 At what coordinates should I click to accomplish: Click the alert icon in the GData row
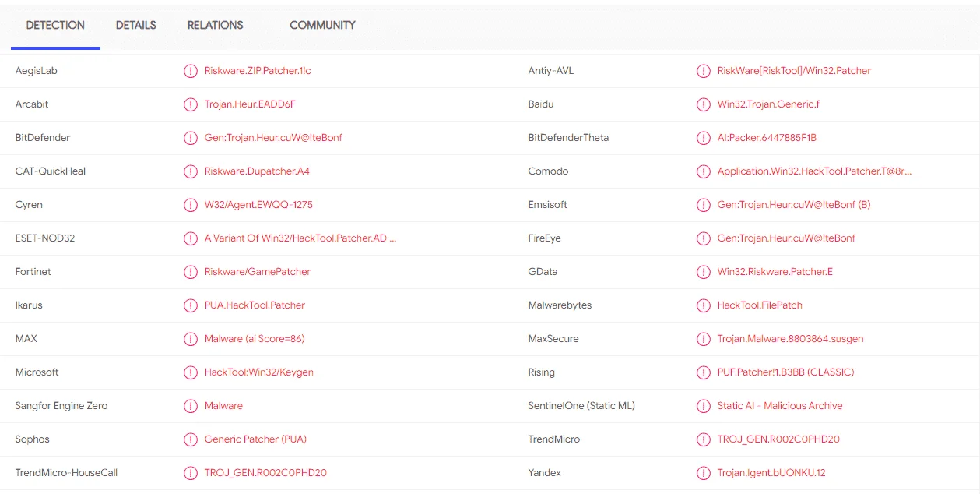click(x=704, y=272)
